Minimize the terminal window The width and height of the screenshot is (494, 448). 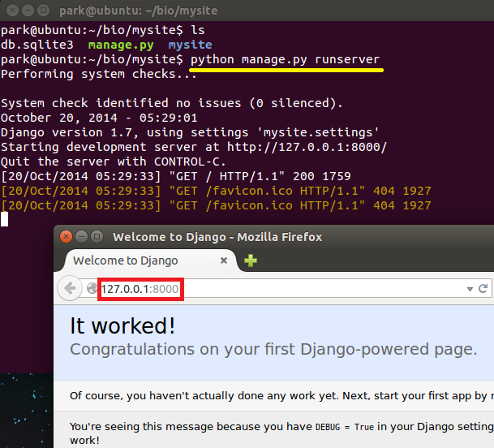28,11
